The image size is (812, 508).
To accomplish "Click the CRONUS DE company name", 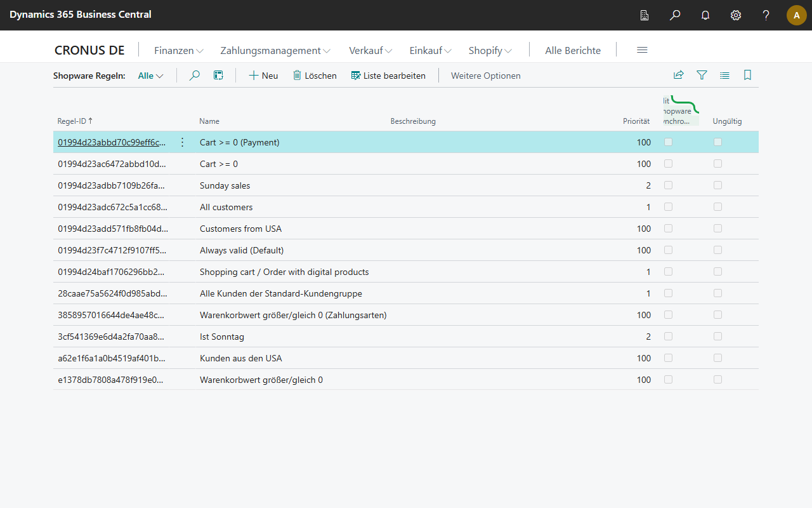I will click(89, 50).
